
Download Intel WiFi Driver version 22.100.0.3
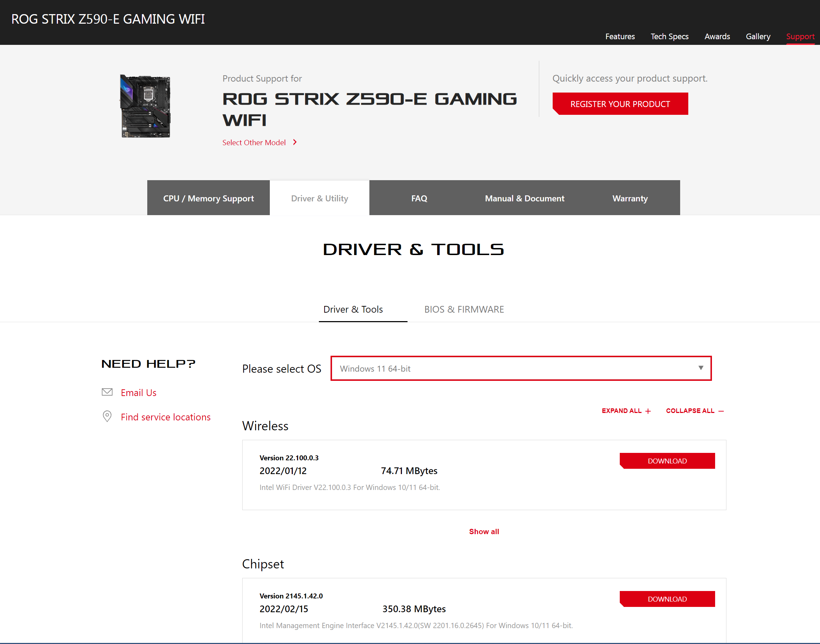(x=667, y=461)
